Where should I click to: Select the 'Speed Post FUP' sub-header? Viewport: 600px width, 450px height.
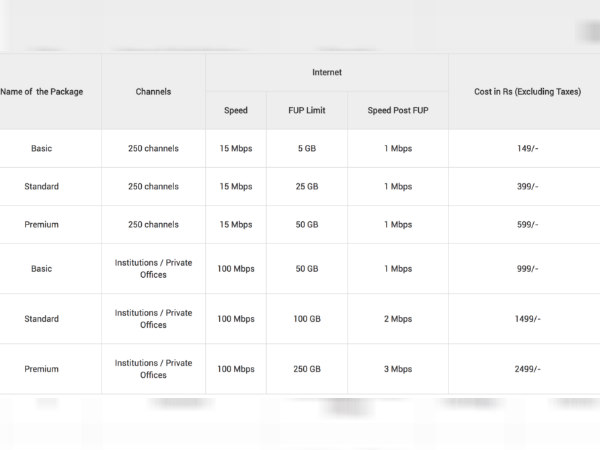(x=397, y=110)
